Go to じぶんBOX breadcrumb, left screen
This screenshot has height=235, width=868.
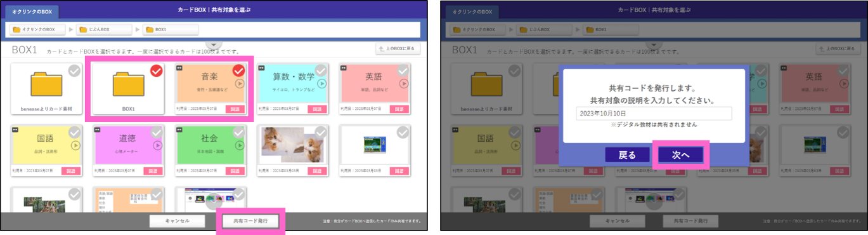(104, 29)
